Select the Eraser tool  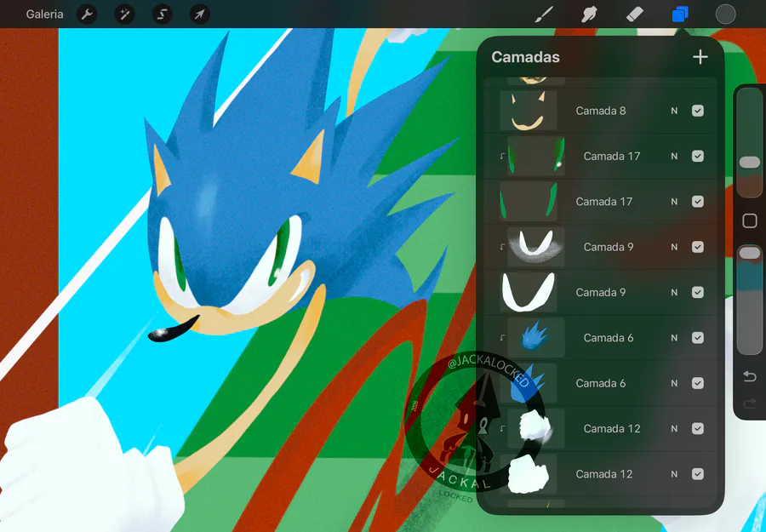pyautogui.click(x=635, y=14)
